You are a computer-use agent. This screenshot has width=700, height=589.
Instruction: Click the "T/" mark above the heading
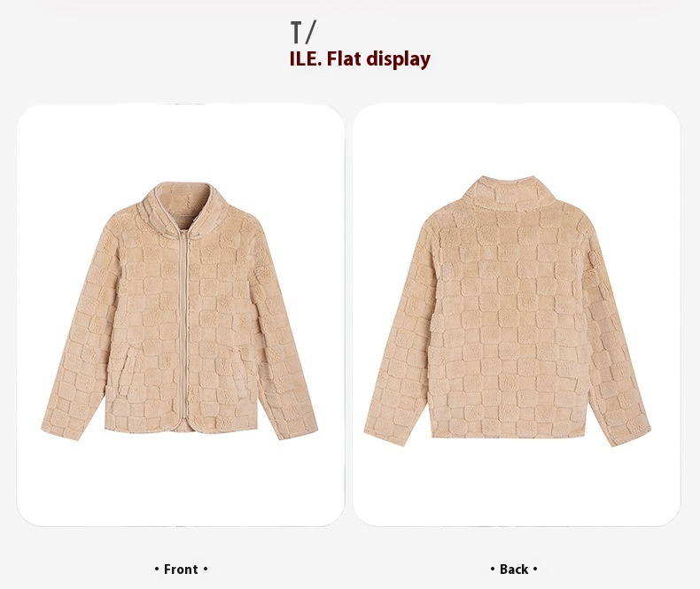[x=303, y=32]
